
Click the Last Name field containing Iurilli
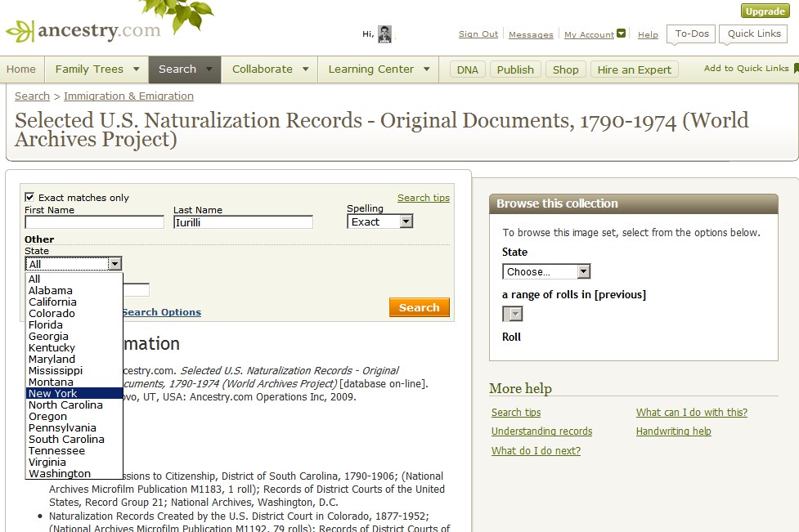tap(243, 222)
